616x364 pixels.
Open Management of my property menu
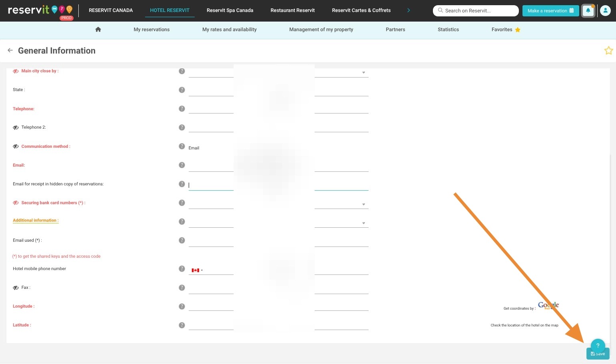pos(321,30)
